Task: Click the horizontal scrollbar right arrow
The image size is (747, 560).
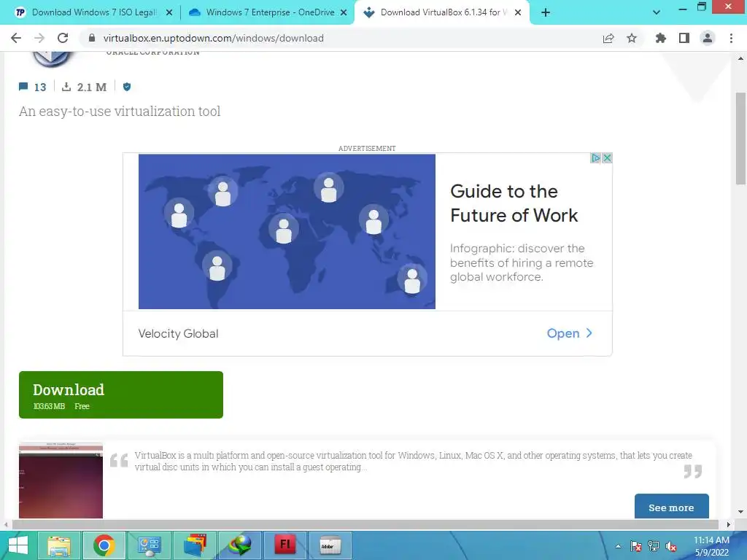Action: pos(729,525)
